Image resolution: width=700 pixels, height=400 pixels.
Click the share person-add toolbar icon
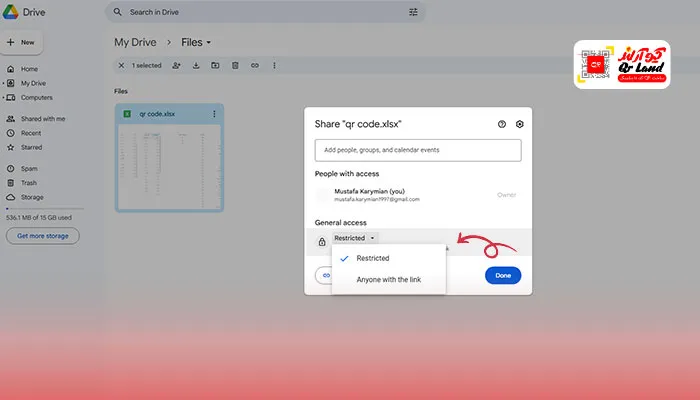[x=176, y=65]
